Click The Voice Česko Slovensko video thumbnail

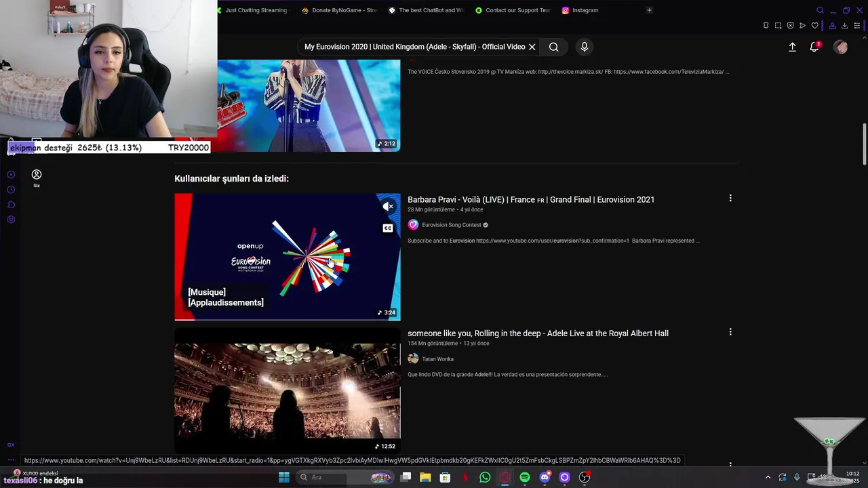[309, 105]
